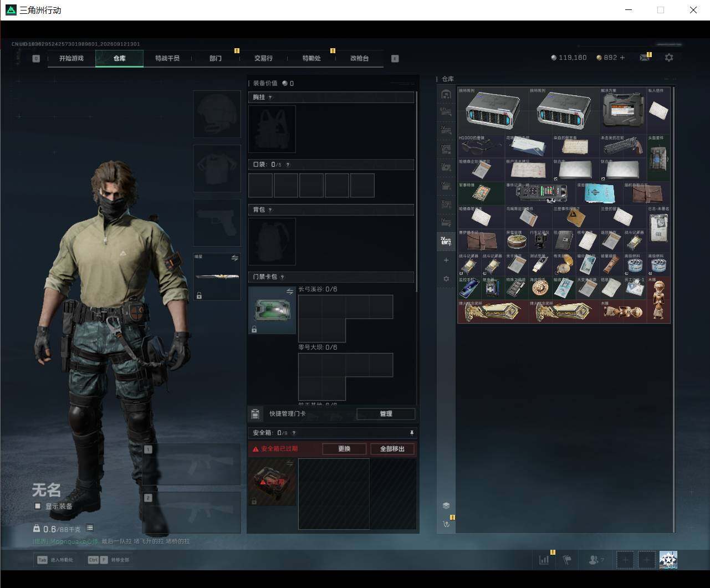Add currency with the plus beside 892
Screen dimensions: 710x588
[x=622, y=58]
